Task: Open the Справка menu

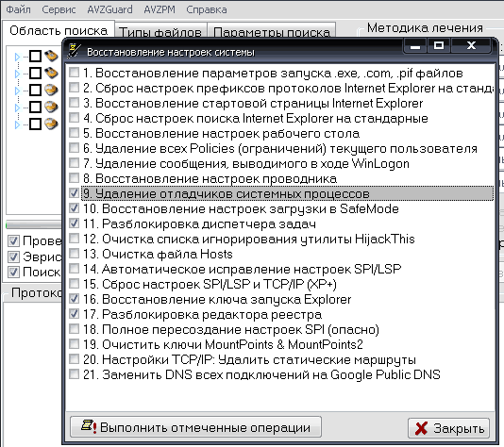Action: tap(207, 9)
